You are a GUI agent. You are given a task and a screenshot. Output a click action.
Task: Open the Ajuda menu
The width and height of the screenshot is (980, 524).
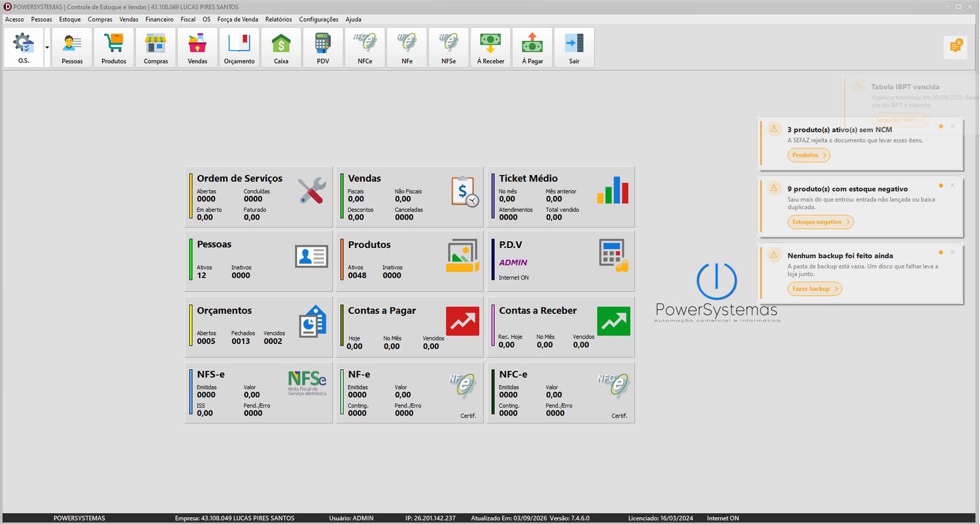click(353, 20)
